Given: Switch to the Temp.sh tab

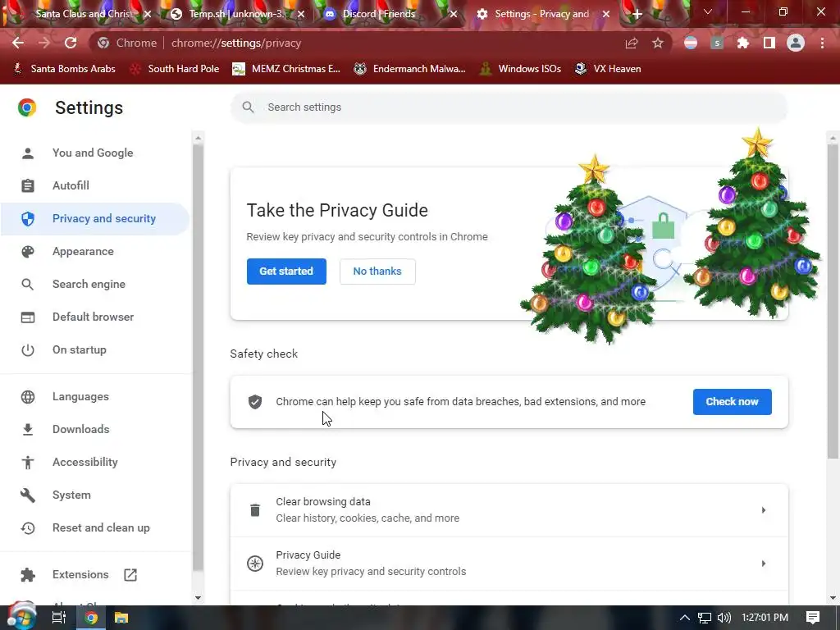Looking at the screenshot, I should click(236, 14).
